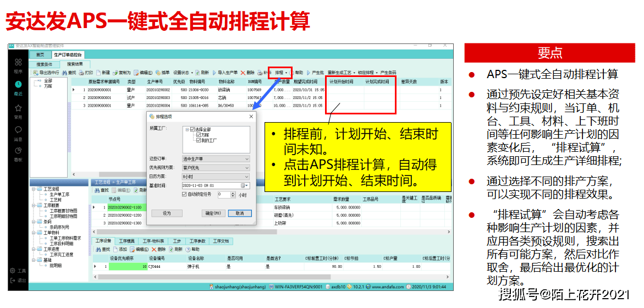Select the 工序概要甘特图 tree item
644x308 pixels.
coord(63,211)
